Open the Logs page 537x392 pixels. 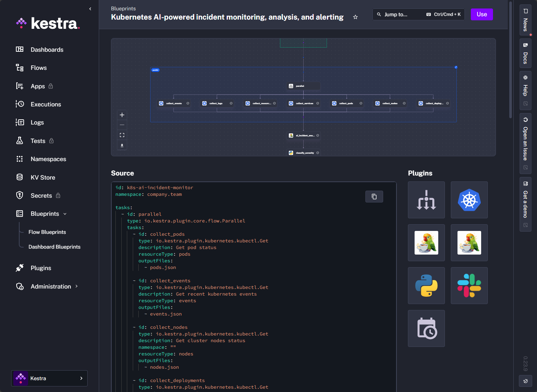pyautogui.click(x=37, y=122)
